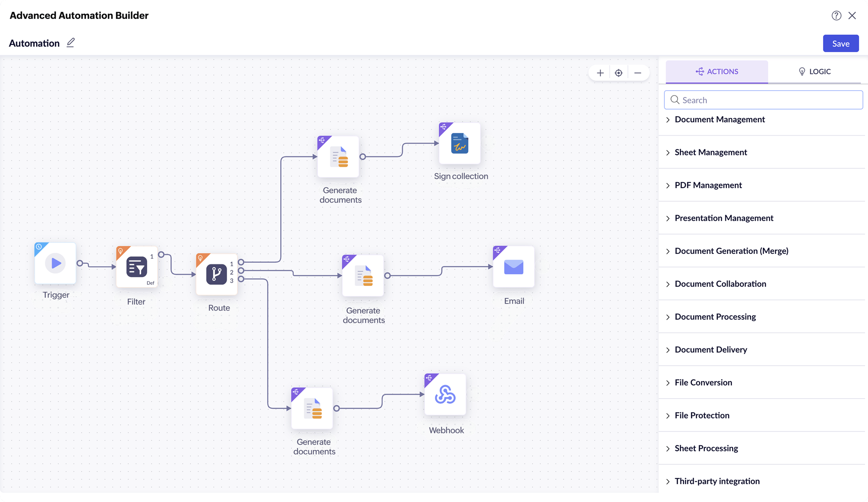Select the Route node icon

tap(217, 274)
